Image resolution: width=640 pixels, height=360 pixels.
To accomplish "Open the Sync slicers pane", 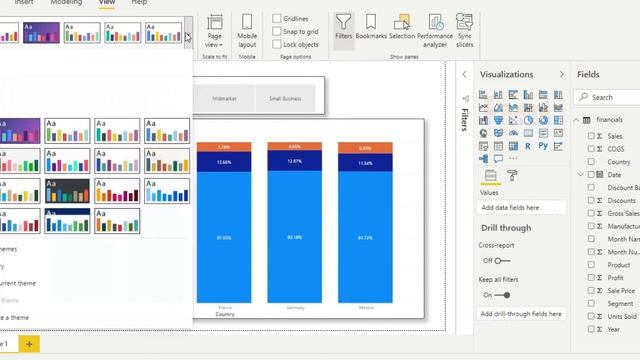I will [x=464, y=31].
